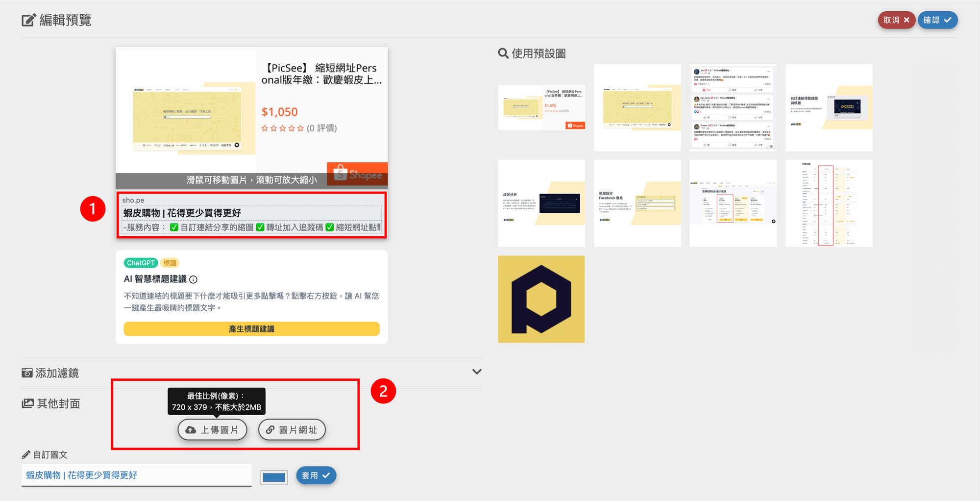Select the feature comparison table thumbnail

click(829, 203)
